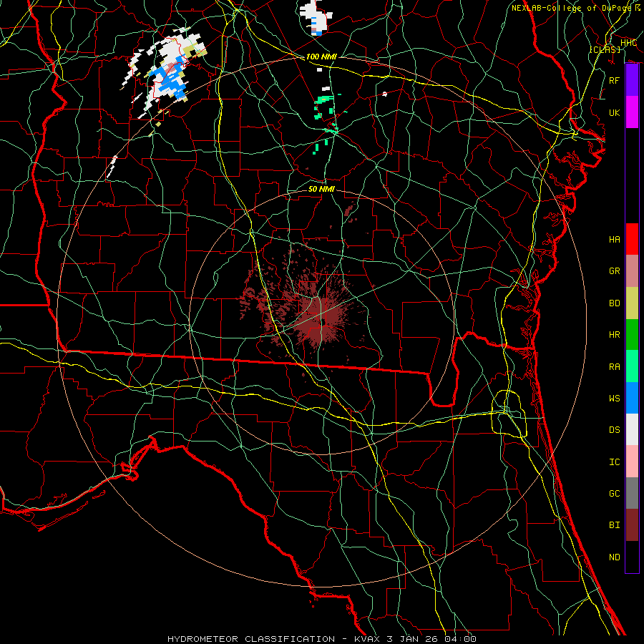Image resolution: width=644 pixels, height=644 pixels.
Task: Click the ND legend label
Action: [x=615, y=557]
